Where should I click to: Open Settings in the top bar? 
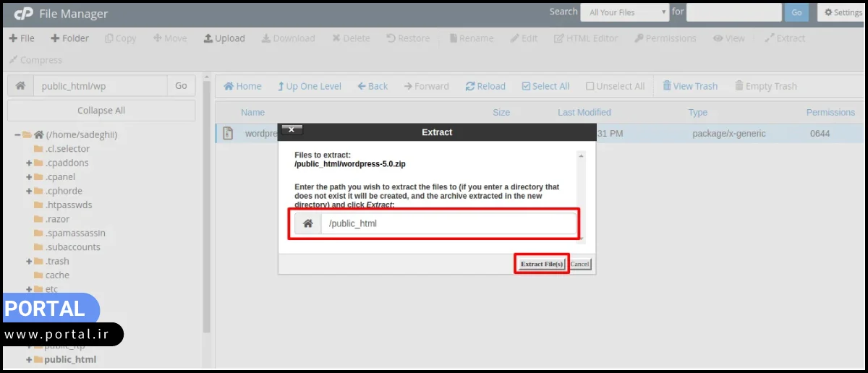click(x=841, y=12)
